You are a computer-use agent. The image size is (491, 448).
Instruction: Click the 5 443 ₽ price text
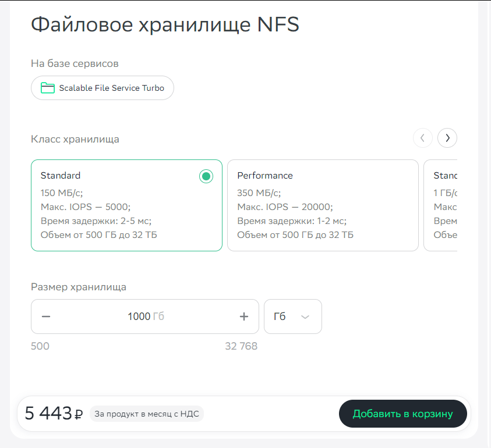(x=54, y=414)
